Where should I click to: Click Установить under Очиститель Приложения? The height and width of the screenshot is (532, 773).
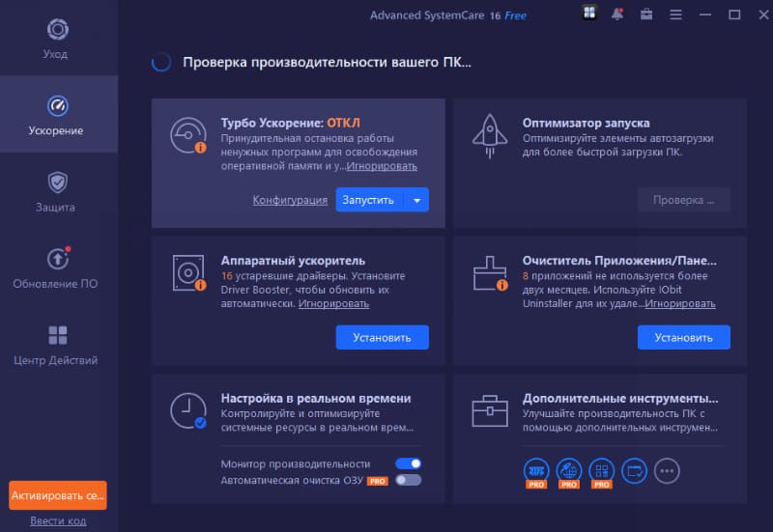coord(684,337)
